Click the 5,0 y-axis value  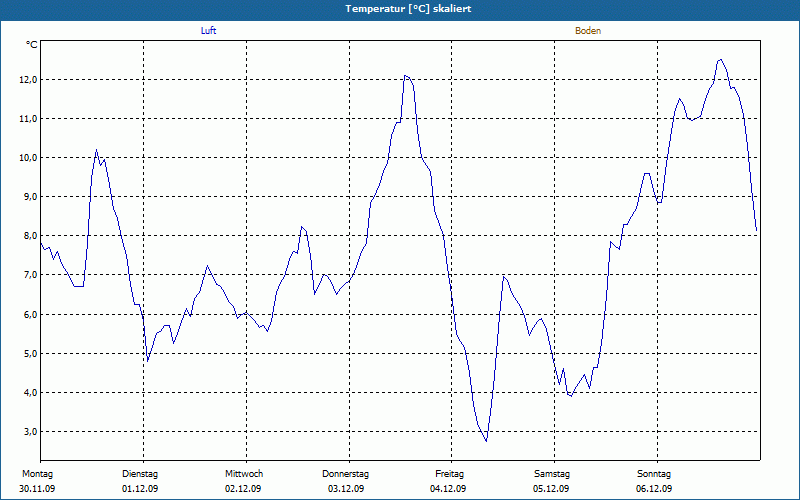[30, 353]
